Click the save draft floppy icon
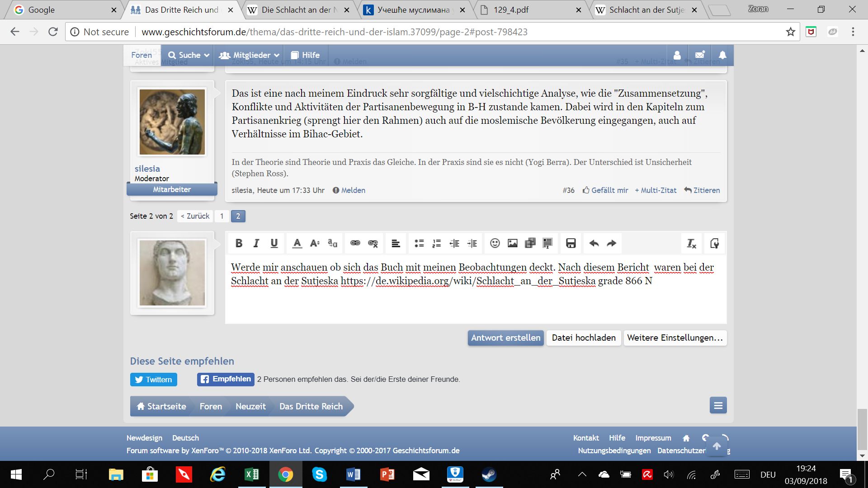 (x=571, y=244)
